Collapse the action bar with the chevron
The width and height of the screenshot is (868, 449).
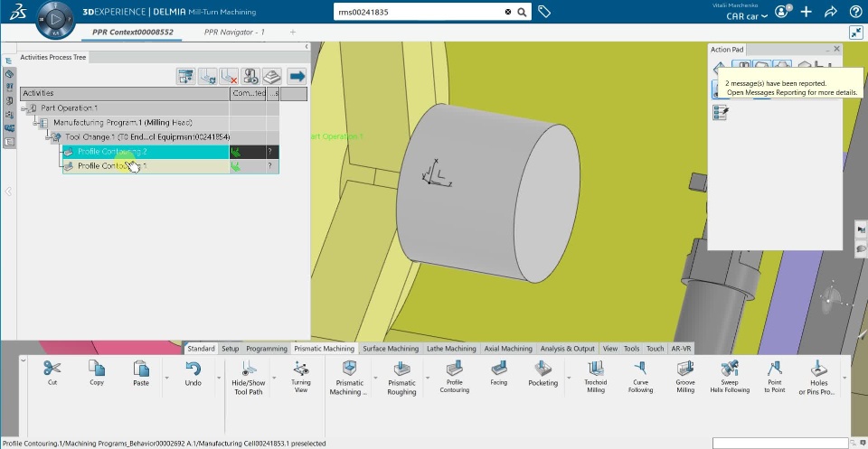pyautogui.click(x=23, y=360)
